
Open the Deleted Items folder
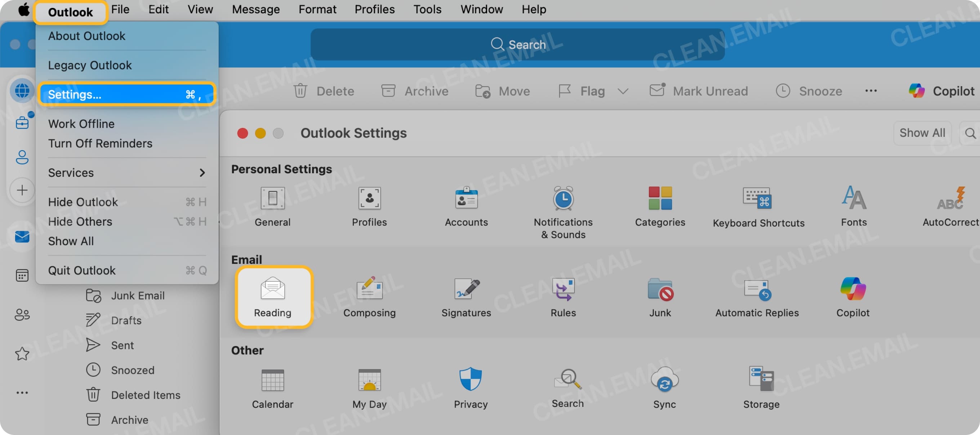click(x=146, y=395)
